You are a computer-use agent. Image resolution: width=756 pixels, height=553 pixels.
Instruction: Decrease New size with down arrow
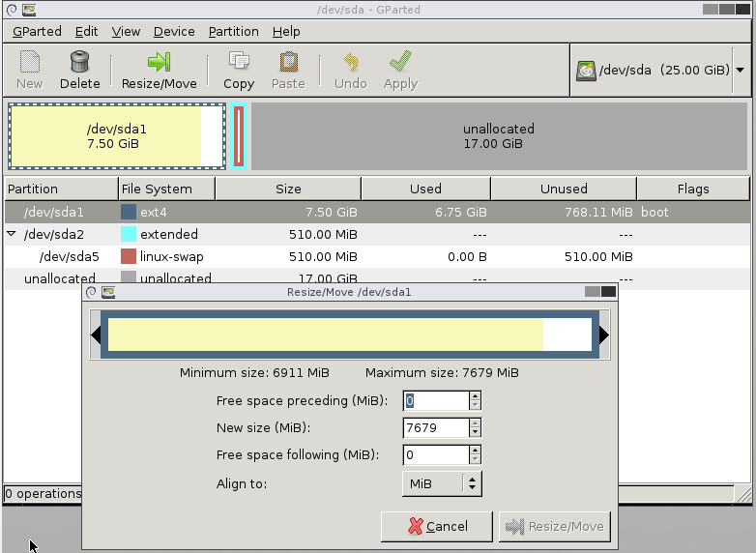(x=475, y=432)
